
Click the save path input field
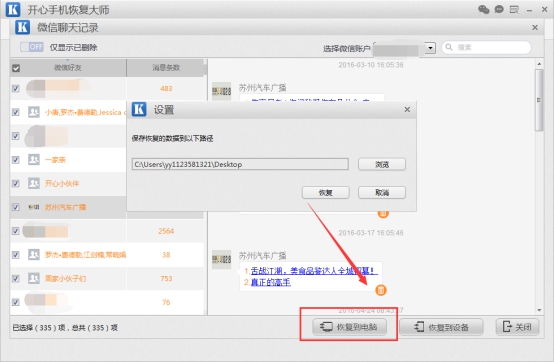tap(240, 164)
